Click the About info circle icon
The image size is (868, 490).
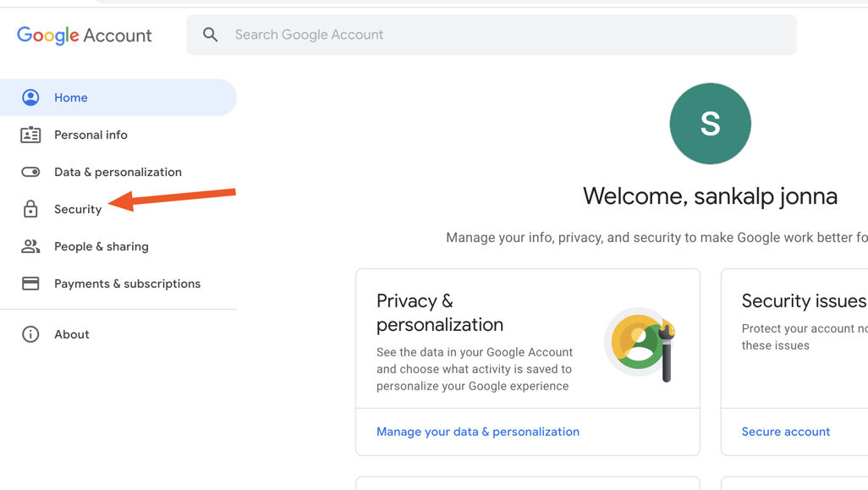click(x=30, y=334)
